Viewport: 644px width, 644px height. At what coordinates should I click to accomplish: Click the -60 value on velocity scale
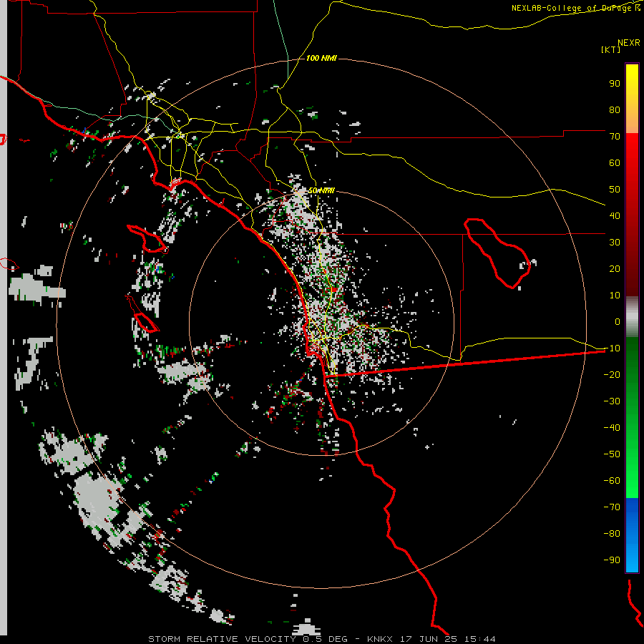click(612, 481)
